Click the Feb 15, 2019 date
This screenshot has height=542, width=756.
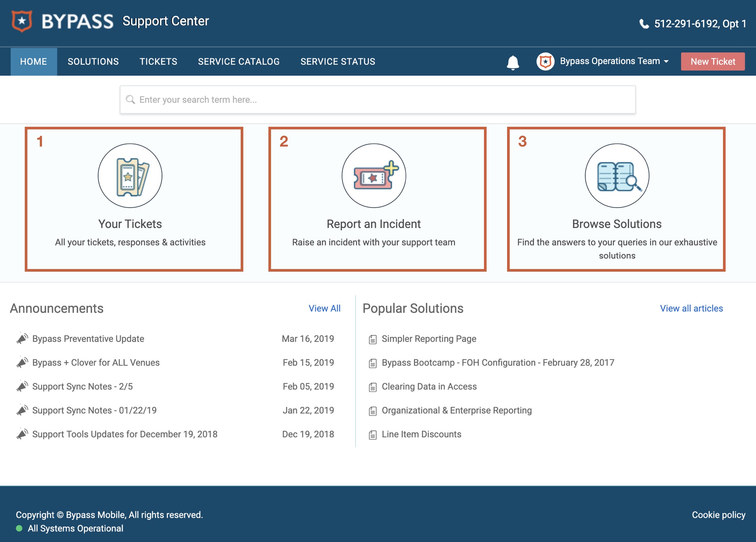[x=308, y=363]
